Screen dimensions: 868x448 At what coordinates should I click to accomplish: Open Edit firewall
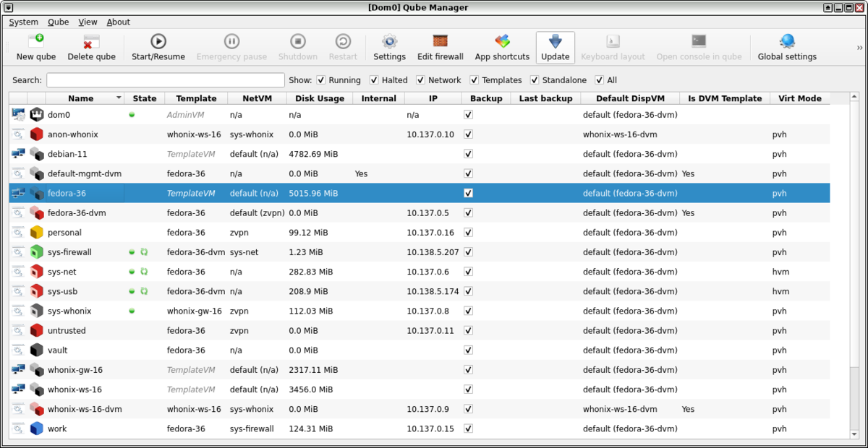[x=440, y=48]
